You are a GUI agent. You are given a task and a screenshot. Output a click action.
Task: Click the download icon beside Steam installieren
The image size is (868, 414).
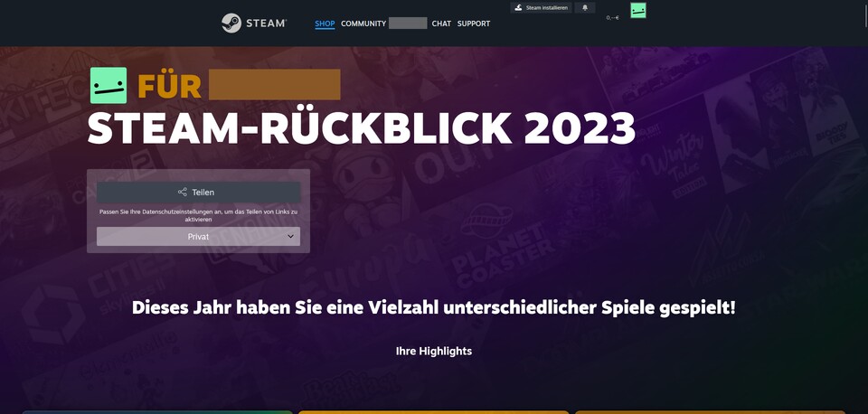(x=518, y=7)
